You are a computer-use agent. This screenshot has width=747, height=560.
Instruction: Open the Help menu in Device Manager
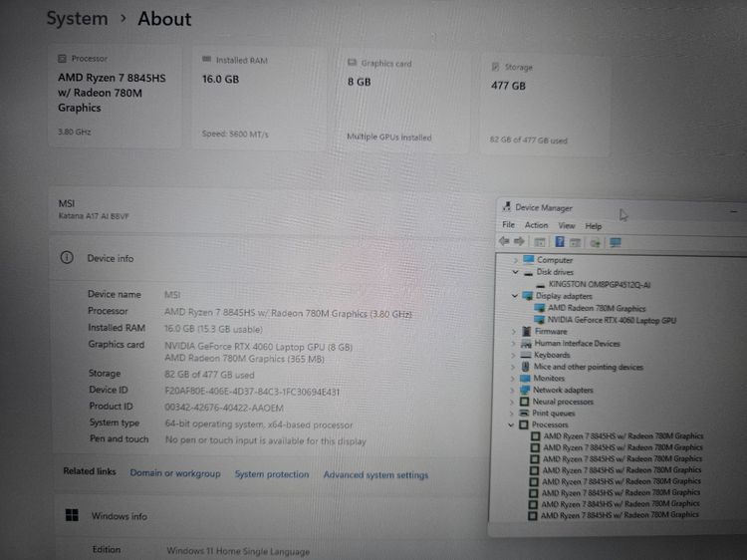point(594,226)
